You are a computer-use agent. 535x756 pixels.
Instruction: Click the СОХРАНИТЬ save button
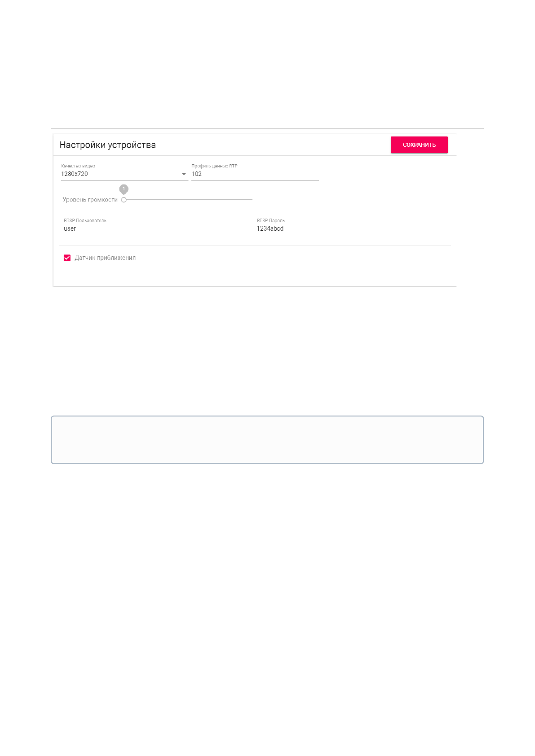pos(419,145)
